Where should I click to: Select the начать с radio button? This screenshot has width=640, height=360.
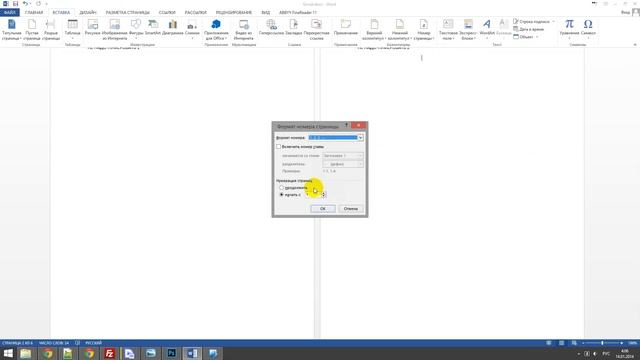[282, 195]
